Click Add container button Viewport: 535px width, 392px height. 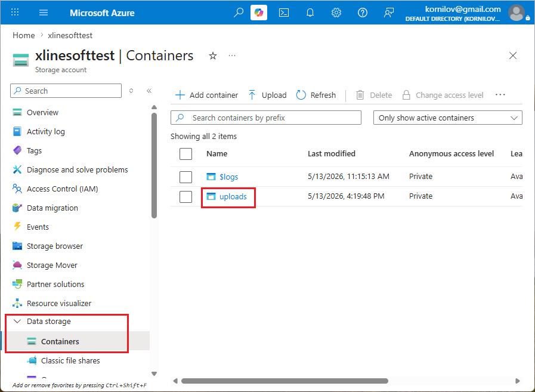coord(206,95)
